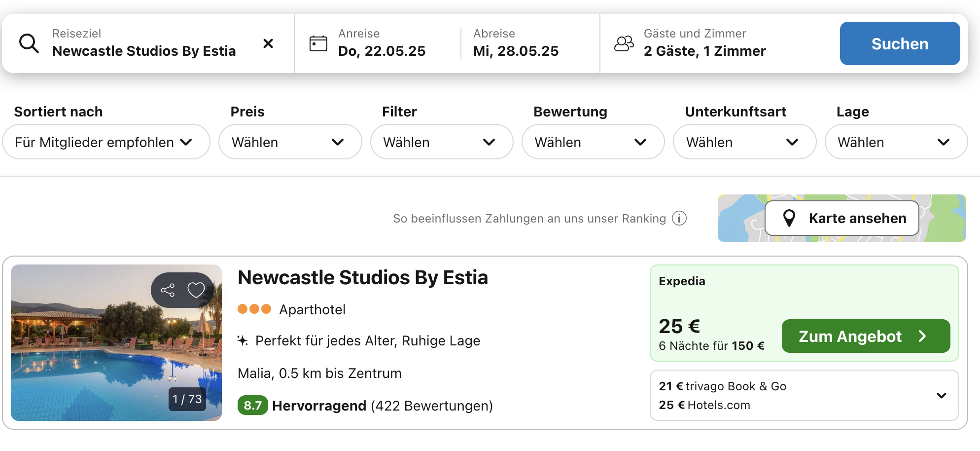Open the Lage dropdown
The image size is (980, 451).
(896, 142)
